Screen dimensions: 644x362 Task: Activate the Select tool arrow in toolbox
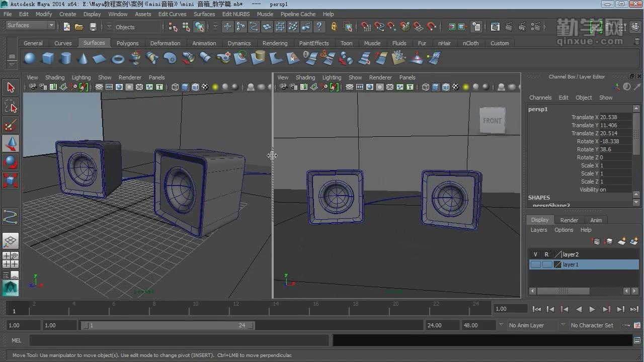[11, 88]
